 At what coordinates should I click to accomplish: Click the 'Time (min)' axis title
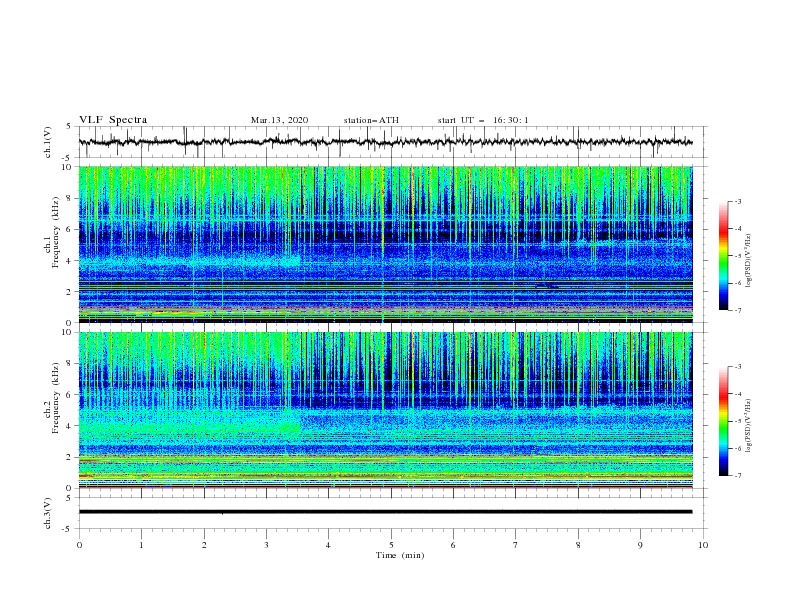pos(400,555)
